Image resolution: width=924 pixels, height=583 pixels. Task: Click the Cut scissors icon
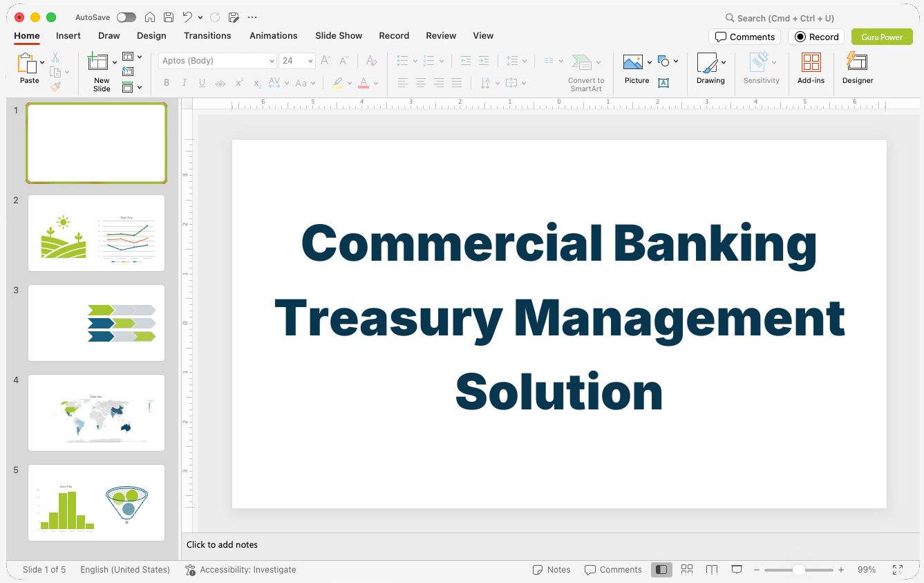[55, 57]
